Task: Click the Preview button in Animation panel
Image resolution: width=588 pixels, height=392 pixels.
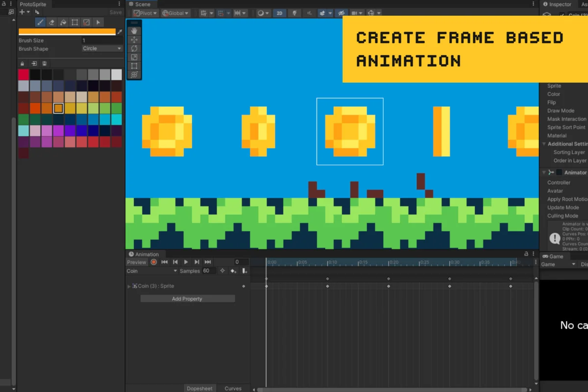Action: (136, 262)
